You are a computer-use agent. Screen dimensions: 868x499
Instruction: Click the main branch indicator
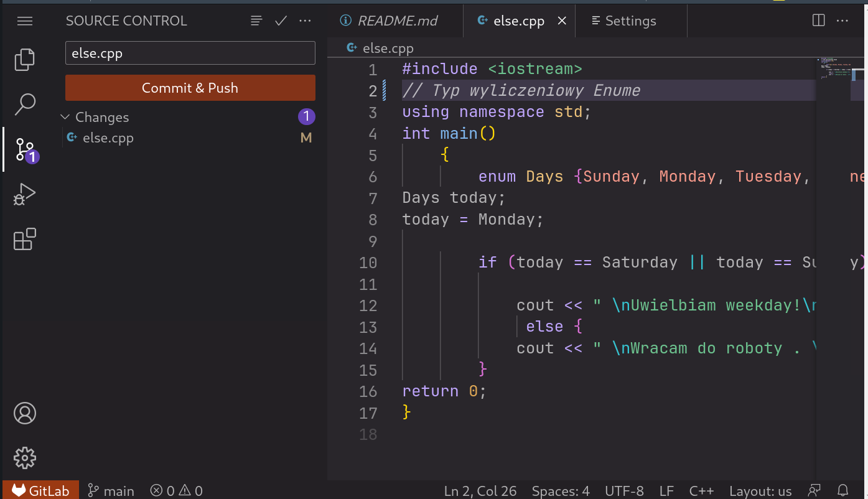(x=111, y=490)
